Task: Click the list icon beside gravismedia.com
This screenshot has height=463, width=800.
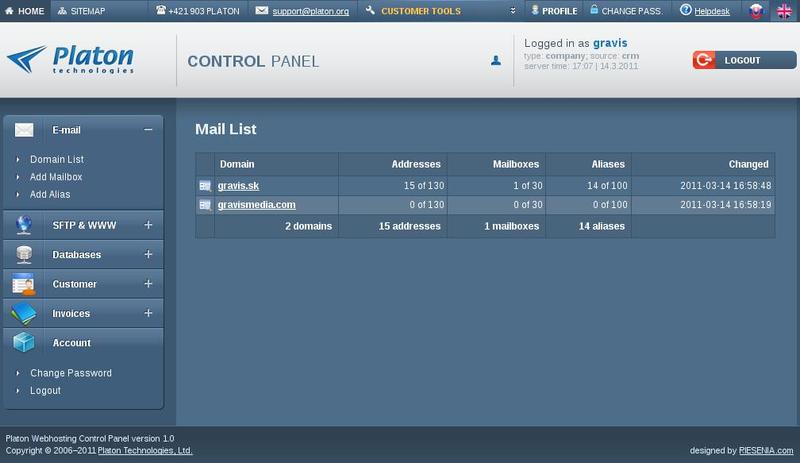Action: pos(205,205)
